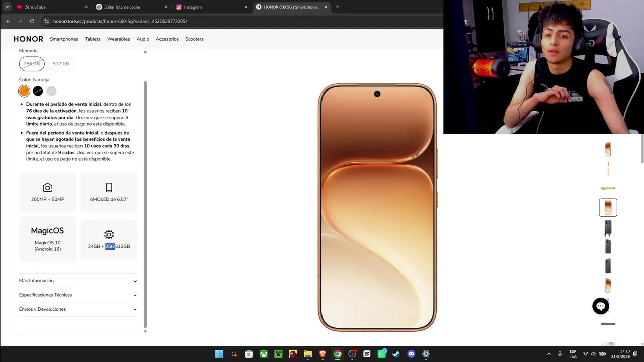This screenshot has width=644, height=362.
Task: Click the down arrow of the details panel scrollbar
Action: [145, 331]
